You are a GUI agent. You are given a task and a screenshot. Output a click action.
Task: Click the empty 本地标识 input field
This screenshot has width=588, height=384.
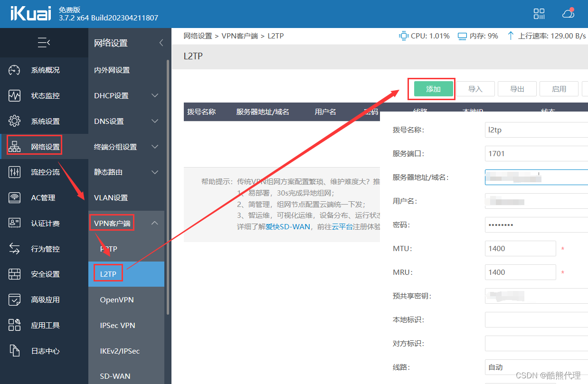click(536, 319)
